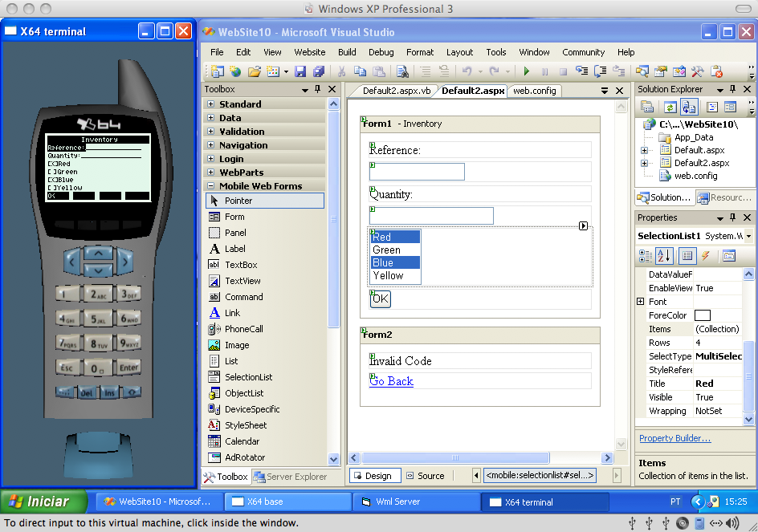Click Toolbox scroll down arrow

(x=333, y=459)
